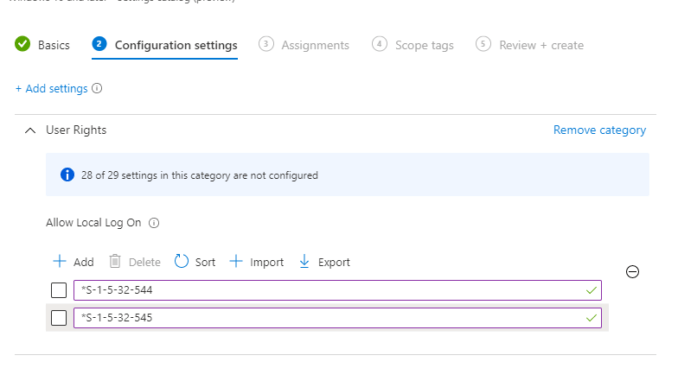Click the valid checkmark in *S-1-5-32-544 field
This screenshot has height=381, width=678.
click(591, 290)
